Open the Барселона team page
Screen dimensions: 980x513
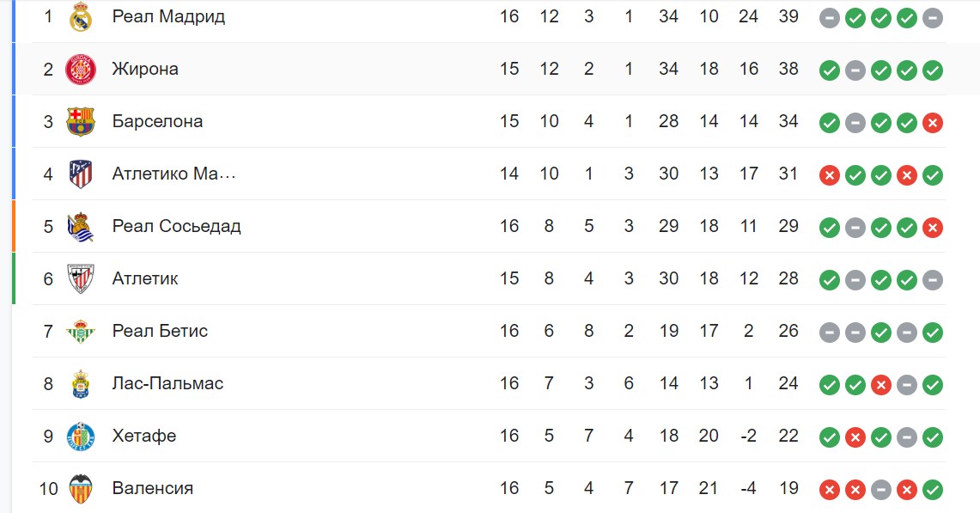pos(157,121)
